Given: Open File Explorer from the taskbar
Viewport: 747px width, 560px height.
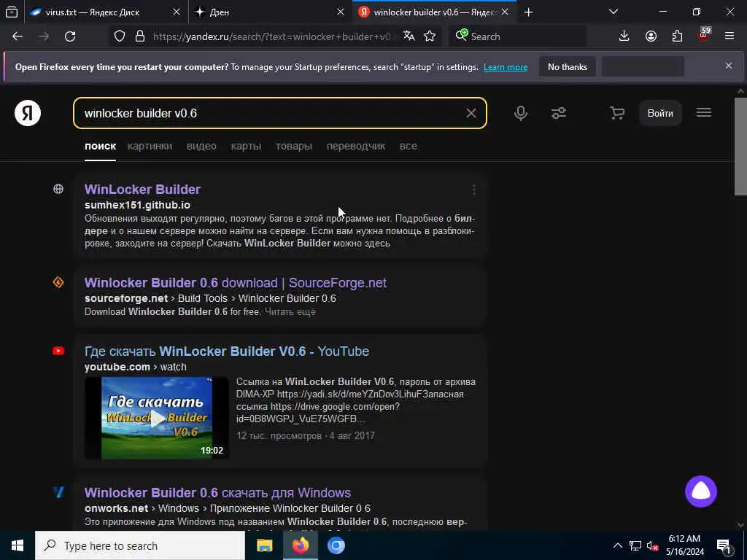Looking at the screenshot, I should [x=264, y=545].
